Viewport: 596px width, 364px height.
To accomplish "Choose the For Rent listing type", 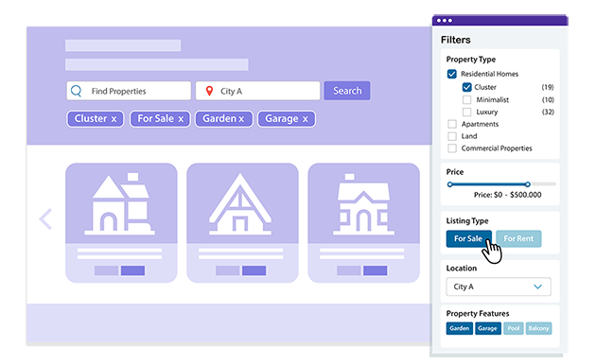I will point(518,238).
